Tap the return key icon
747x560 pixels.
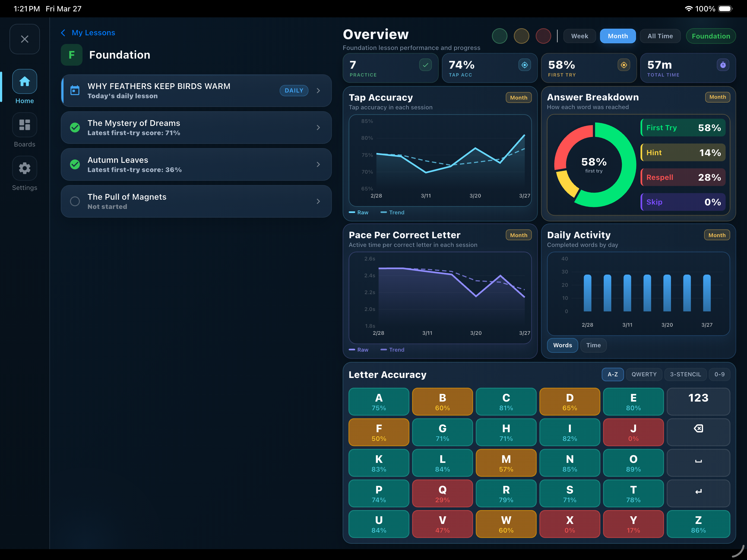point(698,493)
